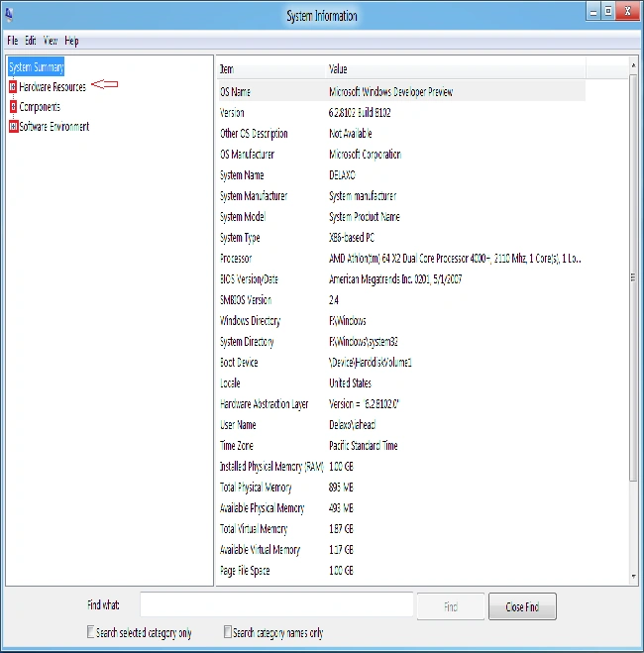Expand the Hardware Resources node

pos(13,86)
